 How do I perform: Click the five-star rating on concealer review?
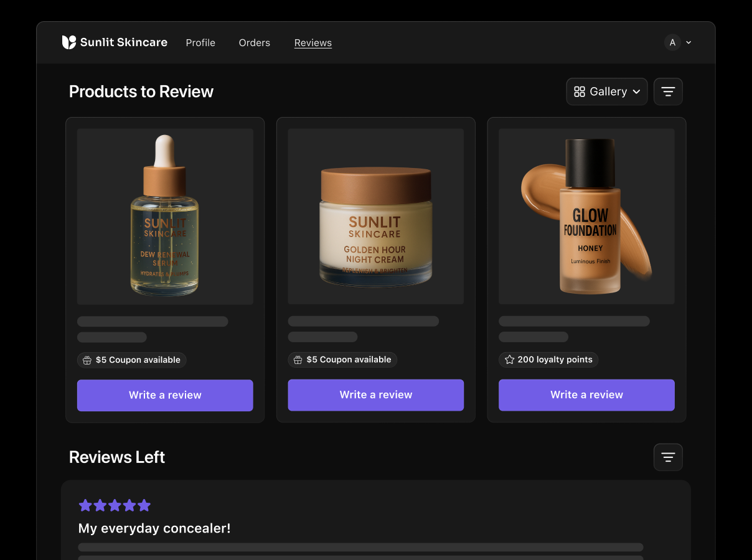point(115,505)
